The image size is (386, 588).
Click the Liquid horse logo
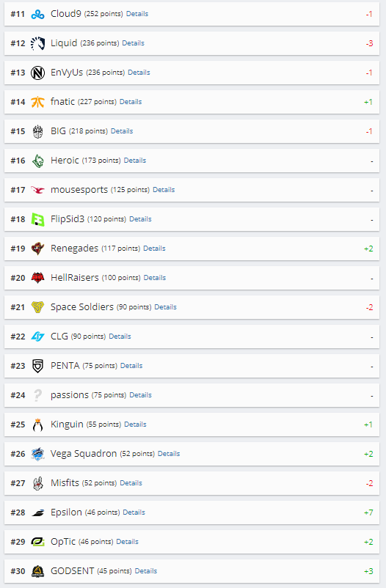coord(37,43)
